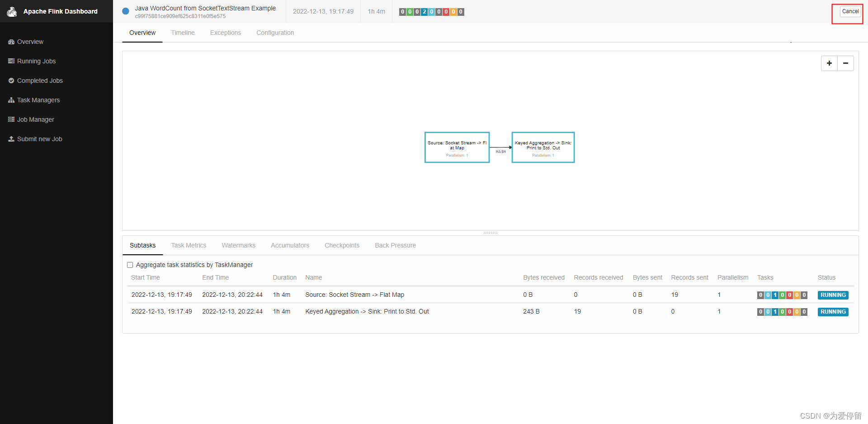Zoom in the job graph with plus
The height and width of the screenshot is (424, 868).
(x=829, y=63)
